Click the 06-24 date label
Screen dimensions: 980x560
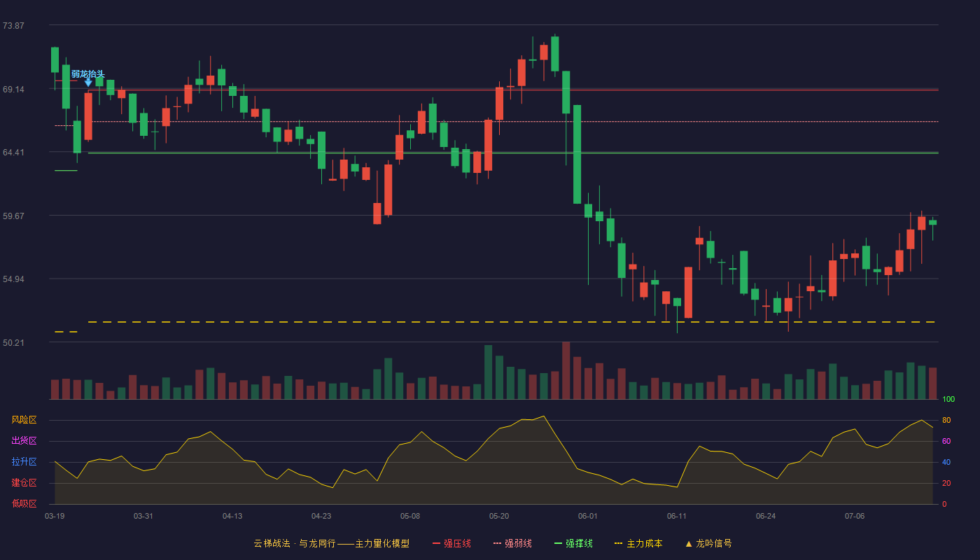[766, 516]
